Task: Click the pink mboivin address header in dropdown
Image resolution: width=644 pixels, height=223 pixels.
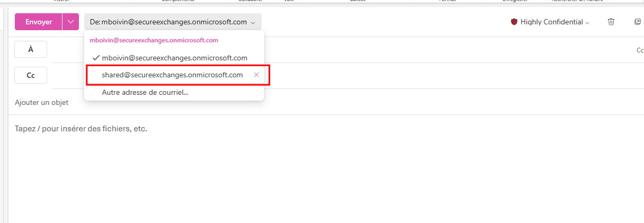Action: (154, 40)
